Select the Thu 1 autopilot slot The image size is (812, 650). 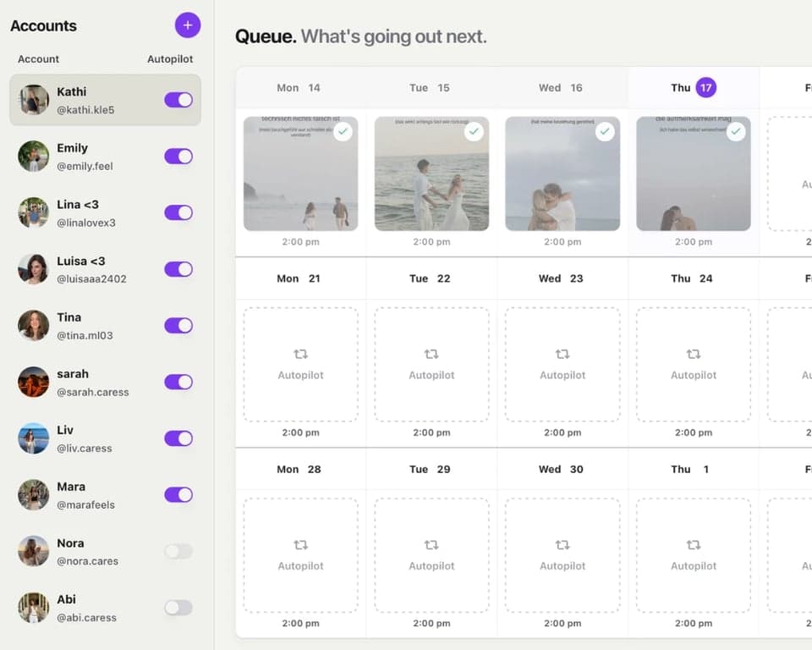pos(694,555)
